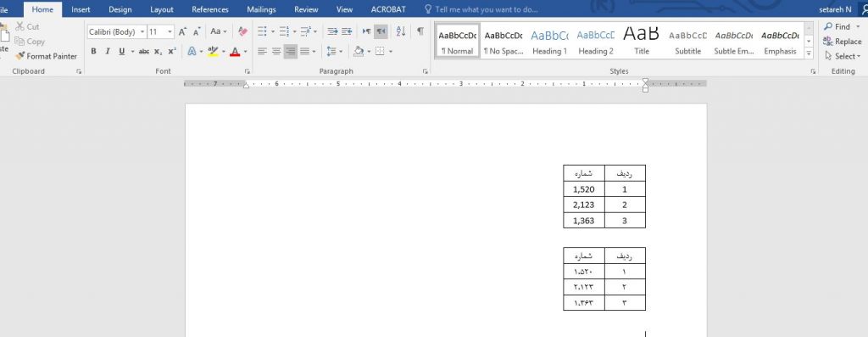Set right-to-left text direction
The width and height of the screenshot is (868, 337).
[381, 31]
